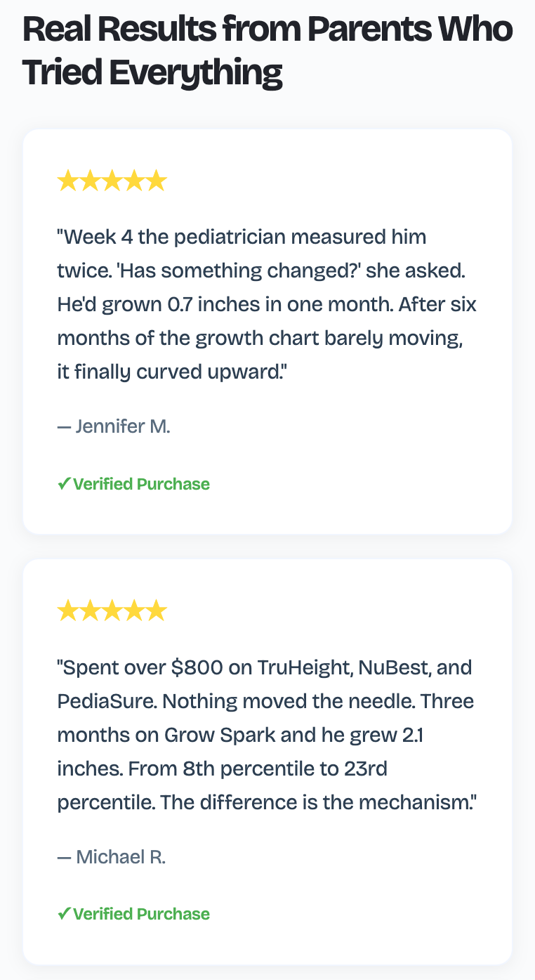Click the green checkmark under Jennifer M.
This screenshot has width=535, height=980.
pyautogui.click(x=63, y=483)
